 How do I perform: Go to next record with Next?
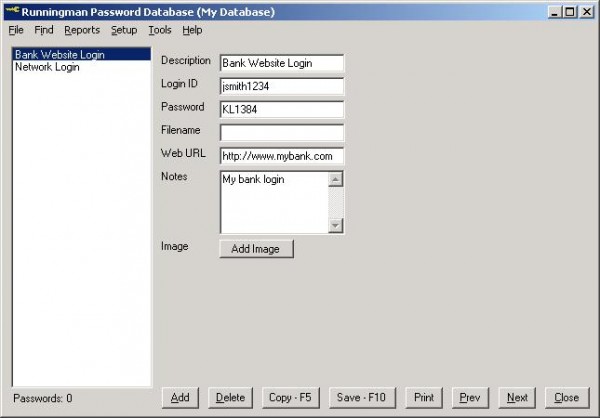click(517, 398)
